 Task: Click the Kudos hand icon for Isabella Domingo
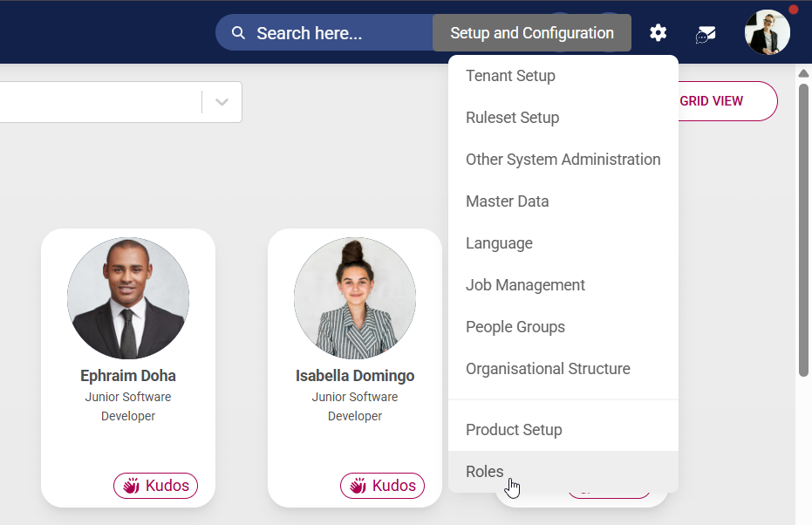(x=358, y=486)
